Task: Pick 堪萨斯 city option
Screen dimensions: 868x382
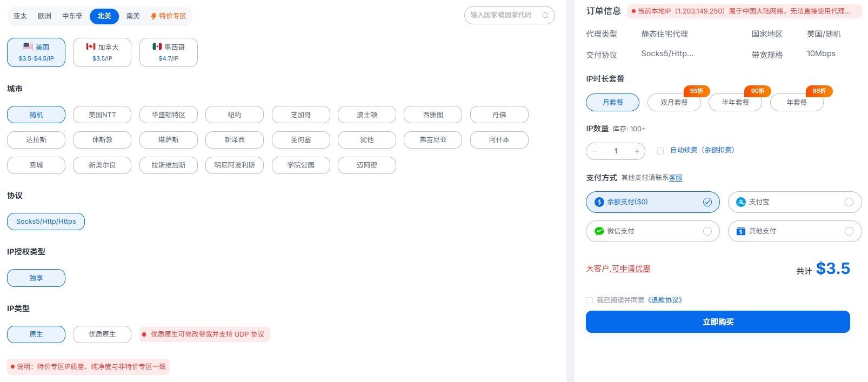Action: click(x=169, y=140)
